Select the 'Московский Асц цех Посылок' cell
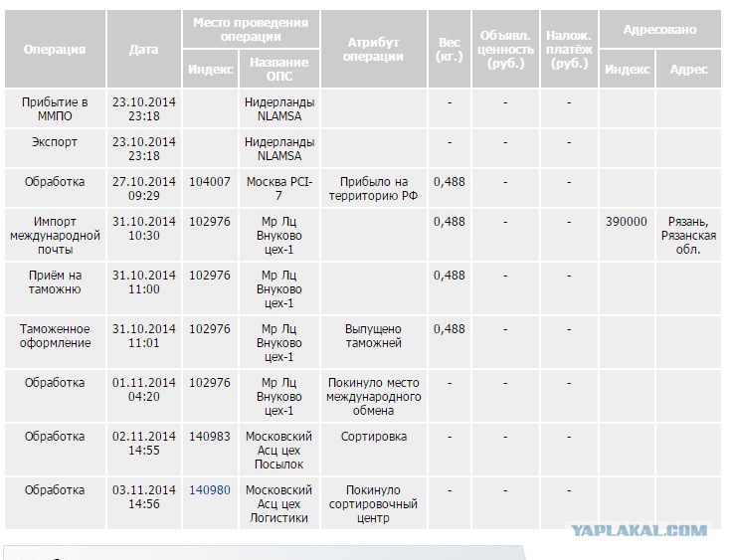The image size is (733, 560). point(279,451)
